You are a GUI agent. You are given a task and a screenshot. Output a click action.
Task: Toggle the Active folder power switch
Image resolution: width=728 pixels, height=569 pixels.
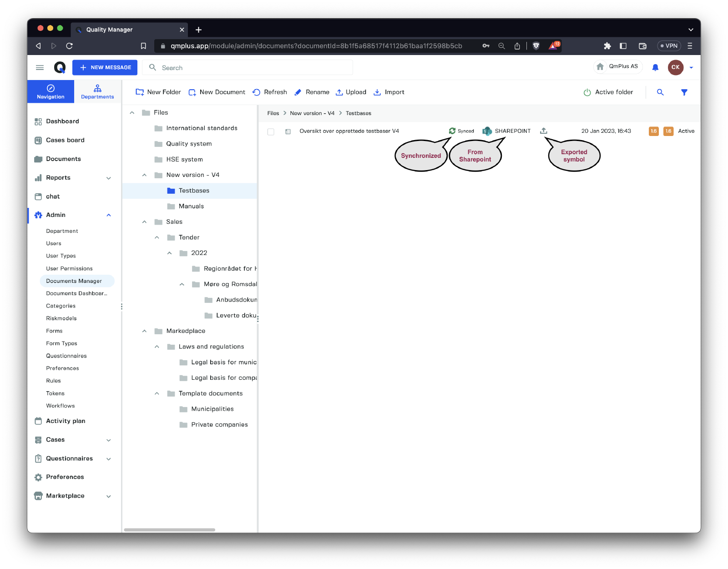[587, 92]
